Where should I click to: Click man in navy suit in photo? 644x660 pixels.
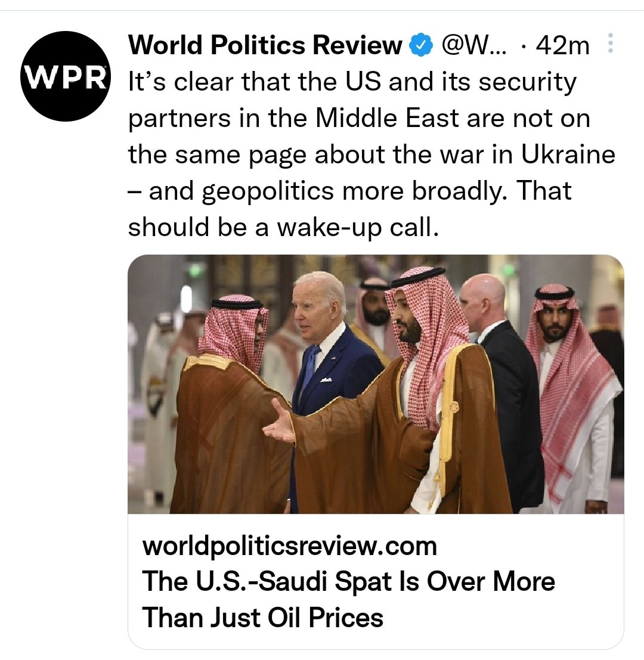click(x=329, y=358)
